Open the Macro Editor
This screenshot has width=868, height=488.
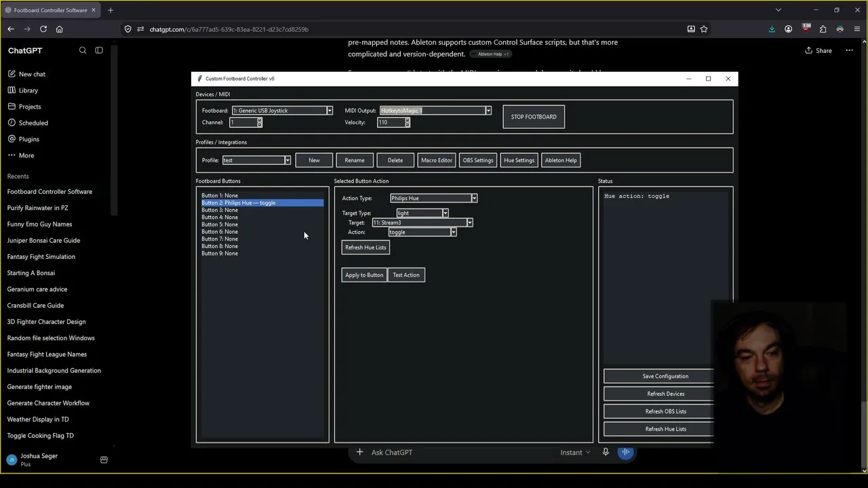437,160
